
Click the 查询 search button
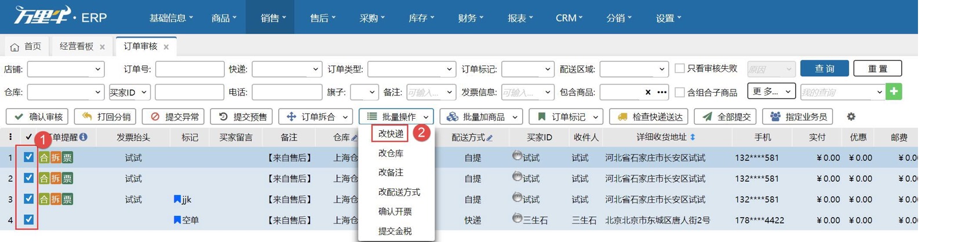pyautogui.click(x=824, y=68)
